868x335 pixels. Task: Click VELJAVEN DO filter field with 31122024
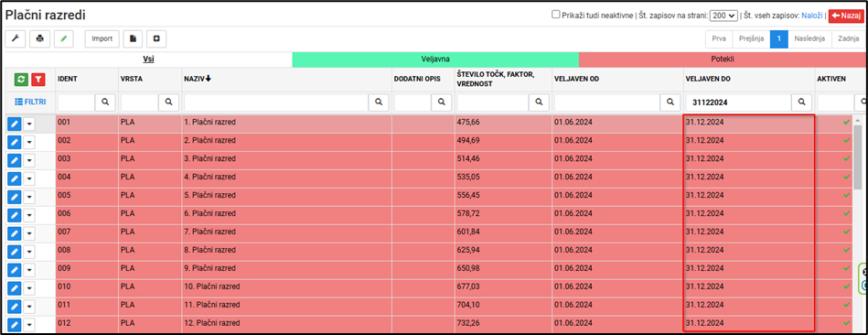pos(739,102)
